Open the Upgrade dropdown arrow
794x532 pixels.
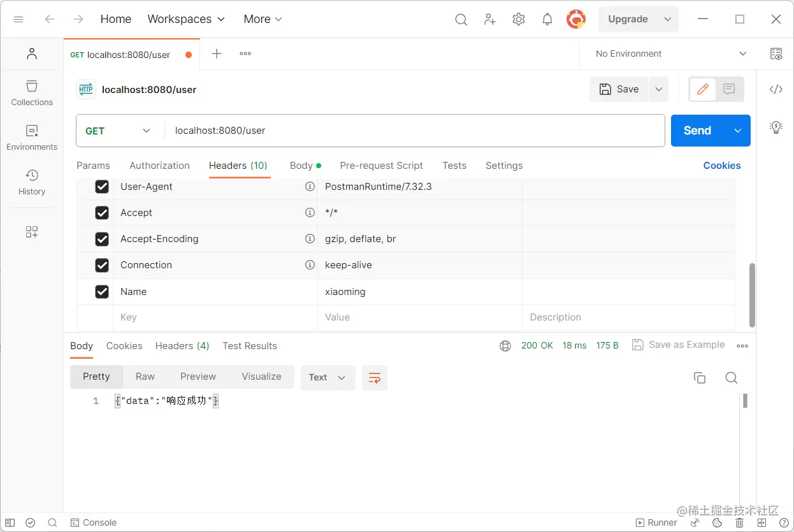667,19
